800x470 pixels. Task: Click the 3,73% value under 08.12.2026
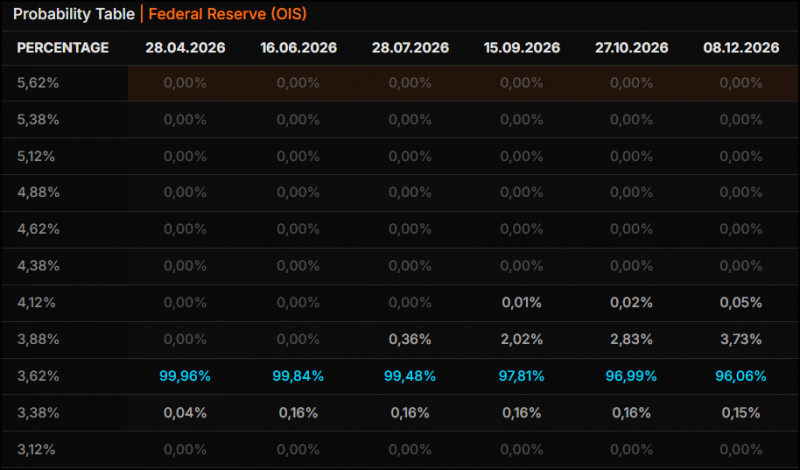tap(741, 339)
